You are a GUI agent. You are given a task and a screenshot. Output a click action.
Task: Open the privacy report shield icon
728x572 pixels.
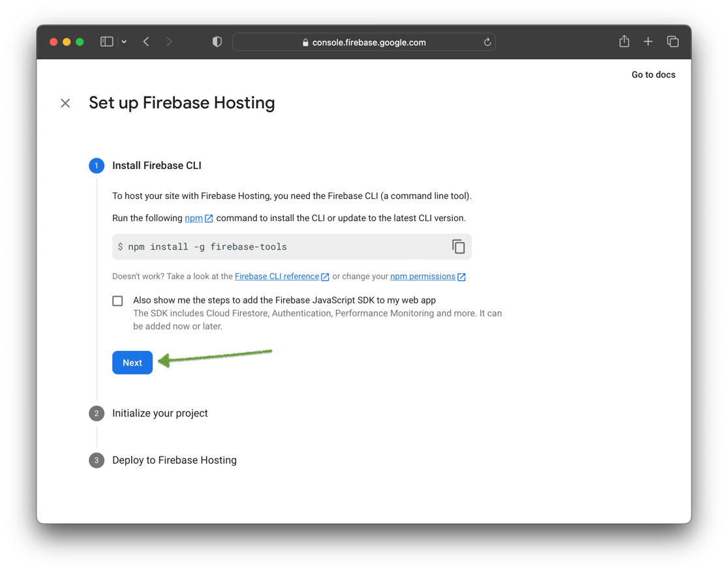coord(217,42)
